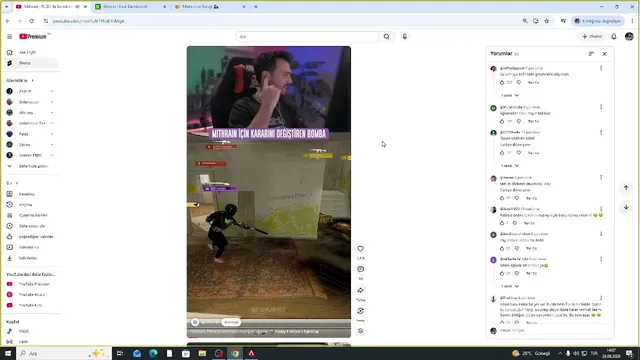640x360 pixels.
Task: Open the notifications bell
Action: [613, 36]
